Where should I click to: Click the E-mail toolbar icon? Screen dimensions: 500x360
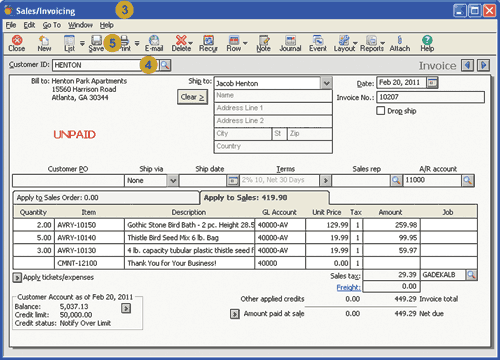[154, 44]
